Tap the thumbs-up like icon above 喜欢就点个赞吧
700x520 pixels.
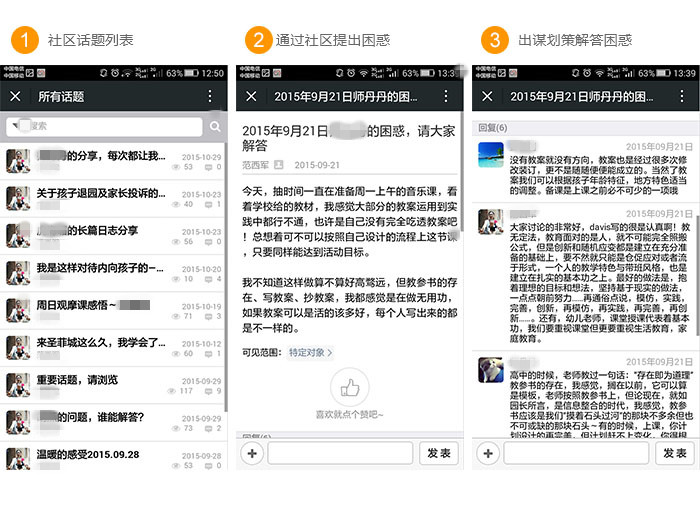(349, 387)
